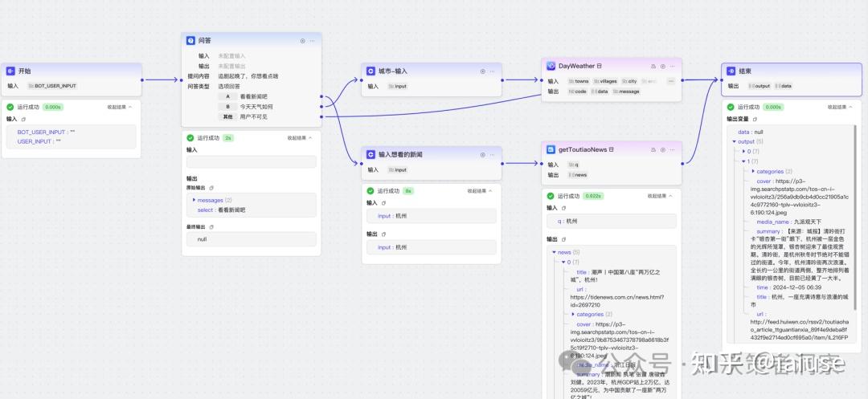Click the empty 输入 field in 问答 result
This screenshot has height=399, width=868.
(x=252, y=162)
